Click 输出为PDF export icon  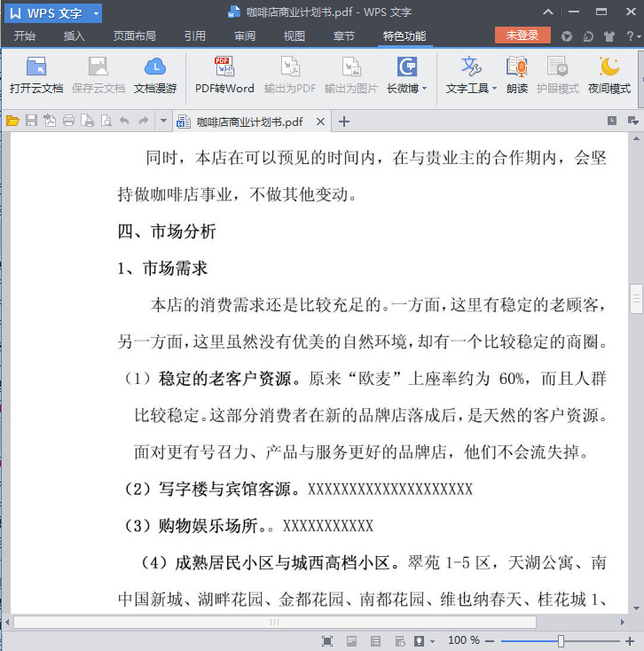[290, 75]
